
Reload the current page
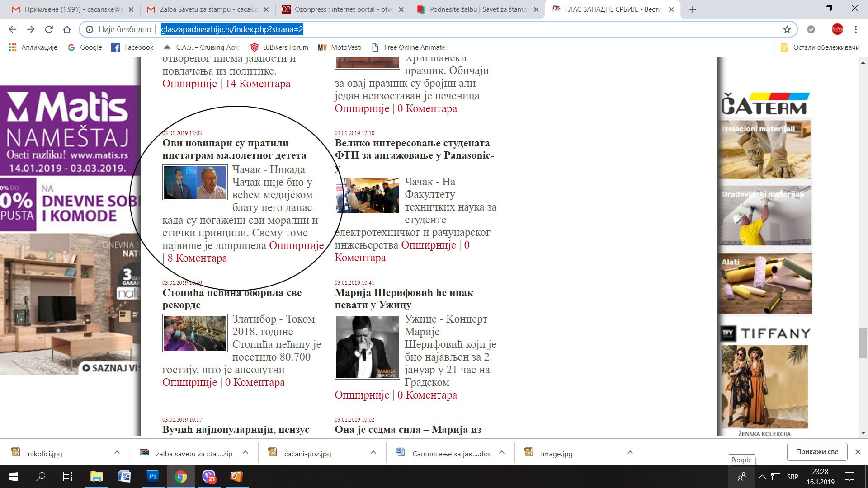49,29
